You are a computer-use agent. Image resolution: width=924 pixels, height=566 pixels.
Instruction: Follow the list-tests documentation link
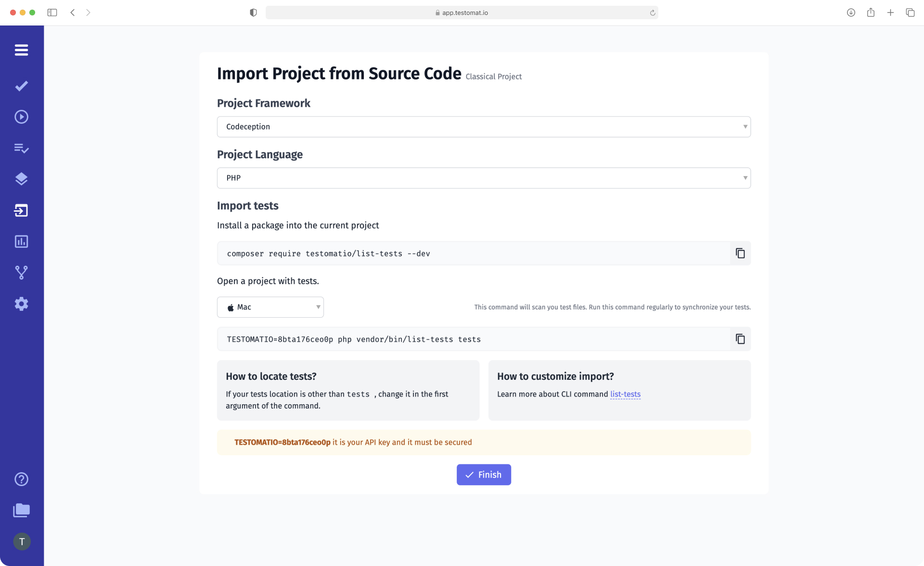point(625,394)
